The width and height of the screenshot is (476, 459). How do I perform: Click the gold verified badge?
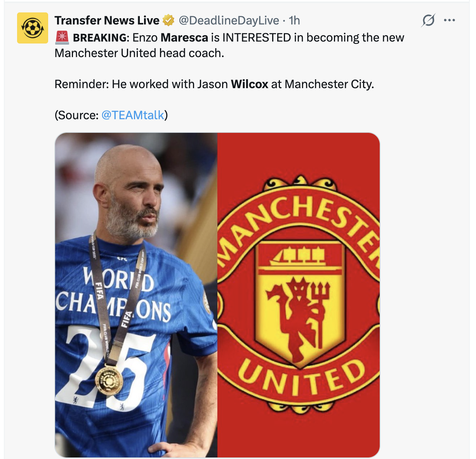coord(168,20)
